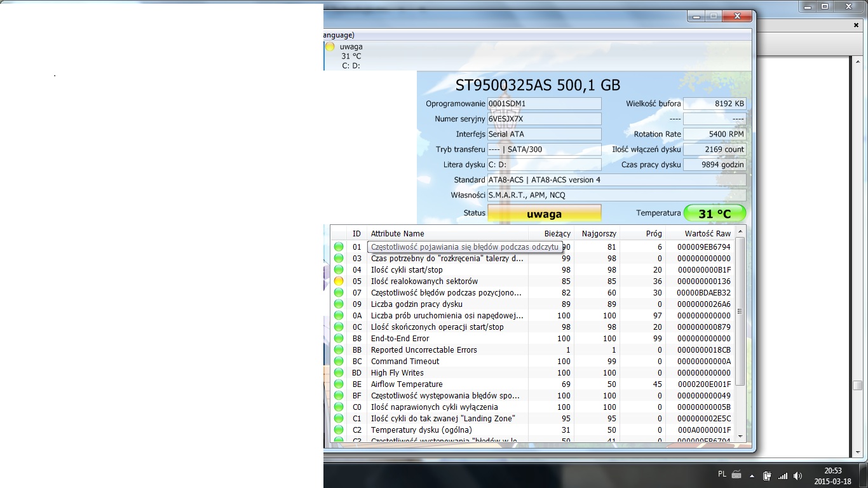
Task: Click the yellow disk health circle beside uwaga
Action: (330, 46)
